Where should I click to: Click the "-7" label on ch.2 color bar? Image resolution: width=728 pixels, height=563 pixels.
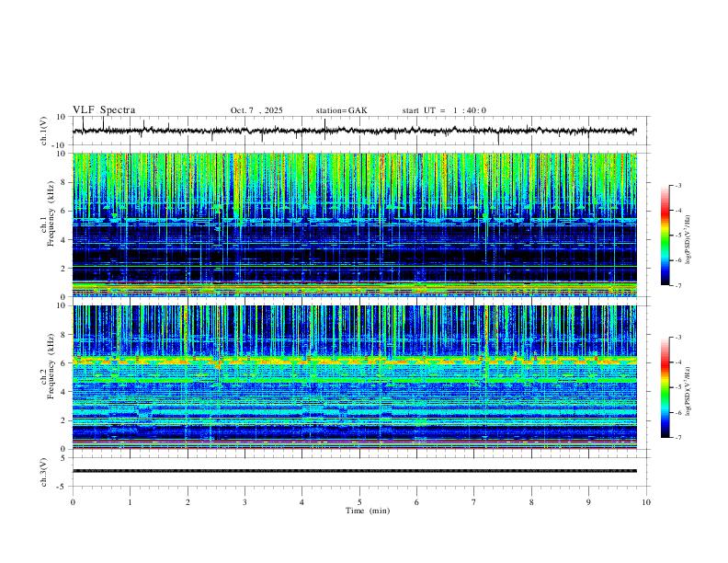coord(677,437)
